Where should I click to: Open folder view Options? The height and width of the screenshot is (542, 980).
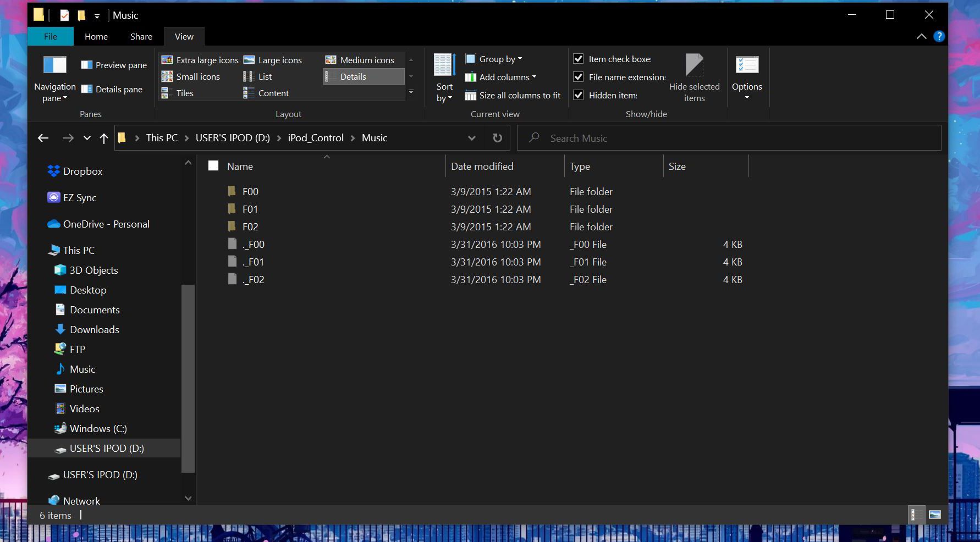click(747, 77)
